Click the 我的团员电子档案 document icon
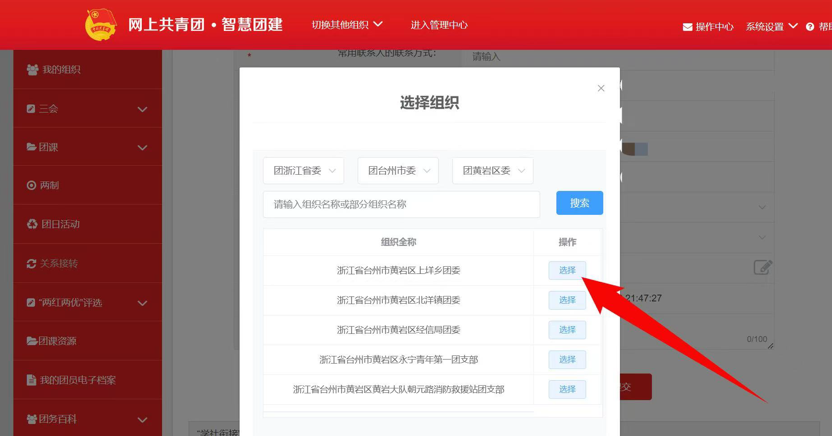The width and height of the screenshot is (832, 436). (32, 381)
